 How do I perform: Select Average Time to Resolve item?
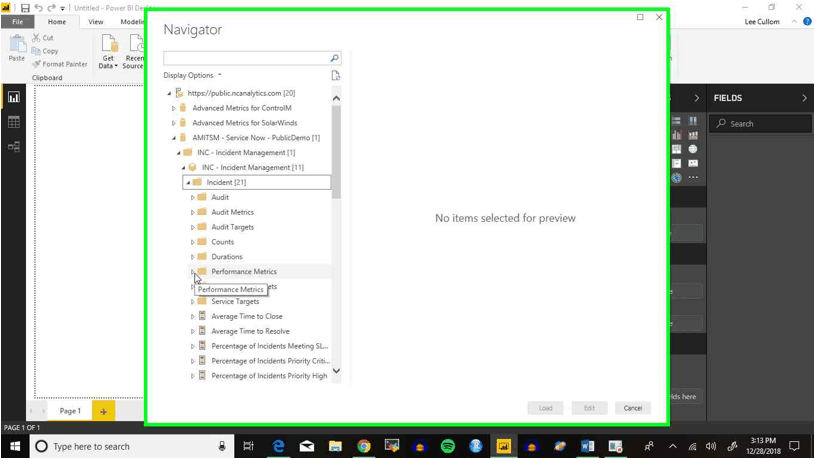point(250,331)
